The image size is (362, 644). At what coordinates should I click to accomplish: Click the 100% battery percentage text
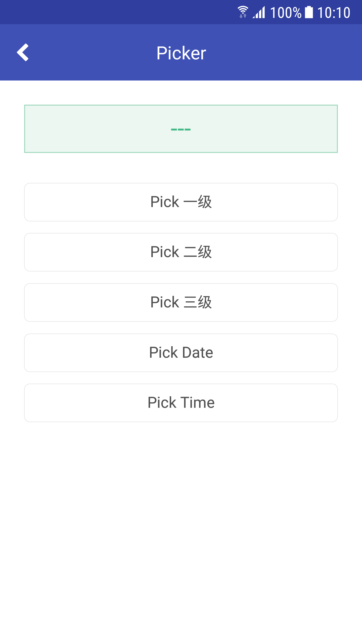286,13
